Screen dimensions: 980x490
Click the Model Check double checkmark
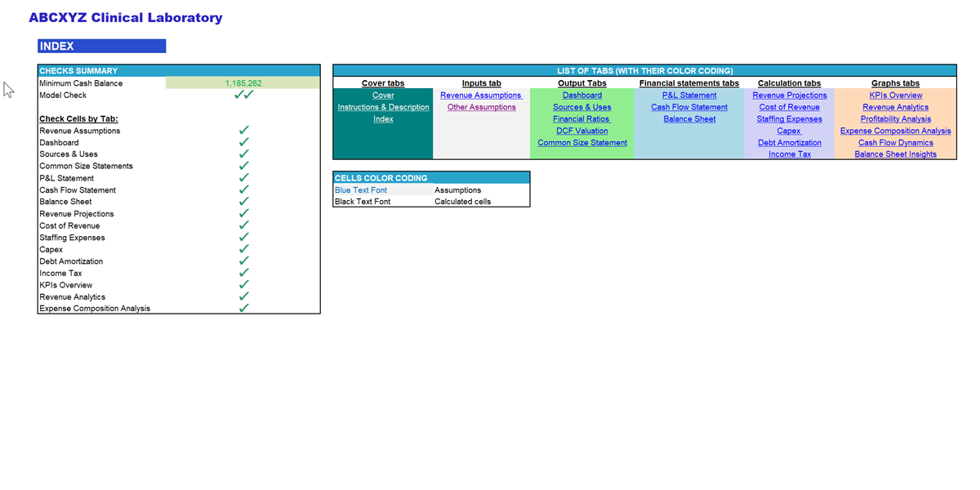click(243, 94)
